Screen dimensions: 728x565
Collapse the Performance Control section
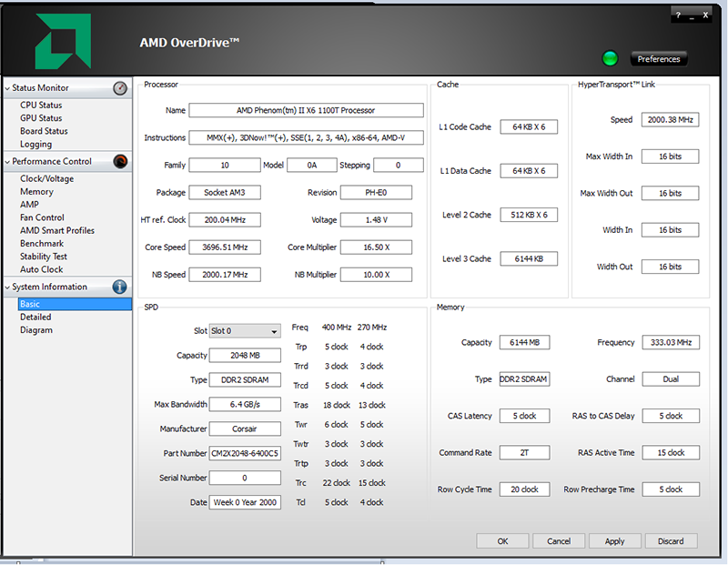7,162
